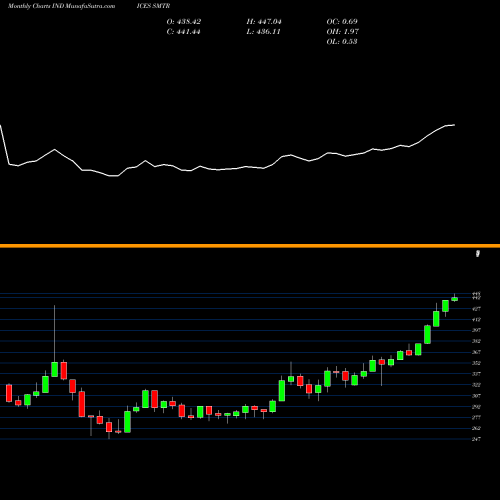Click the 427 price axis label
The image size is (500, 500).
pos(477,309)
